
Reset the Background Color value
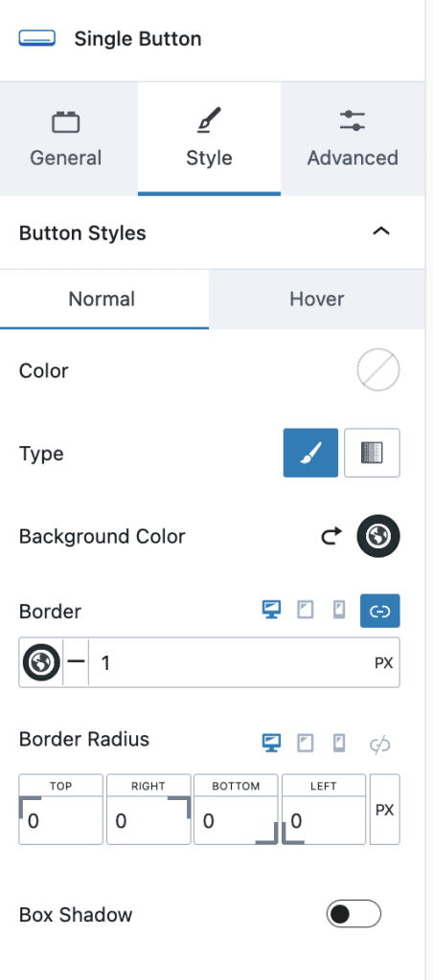point(331,536)
